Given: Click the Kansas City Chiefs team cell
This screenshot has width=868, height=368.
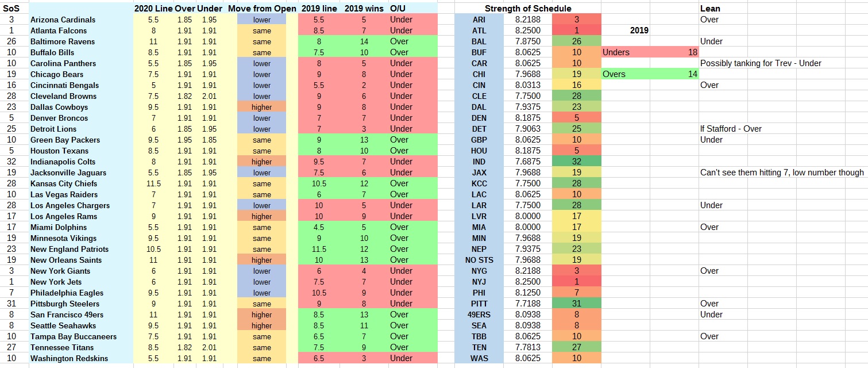Looking at the screenshot, I should point(64,183).
